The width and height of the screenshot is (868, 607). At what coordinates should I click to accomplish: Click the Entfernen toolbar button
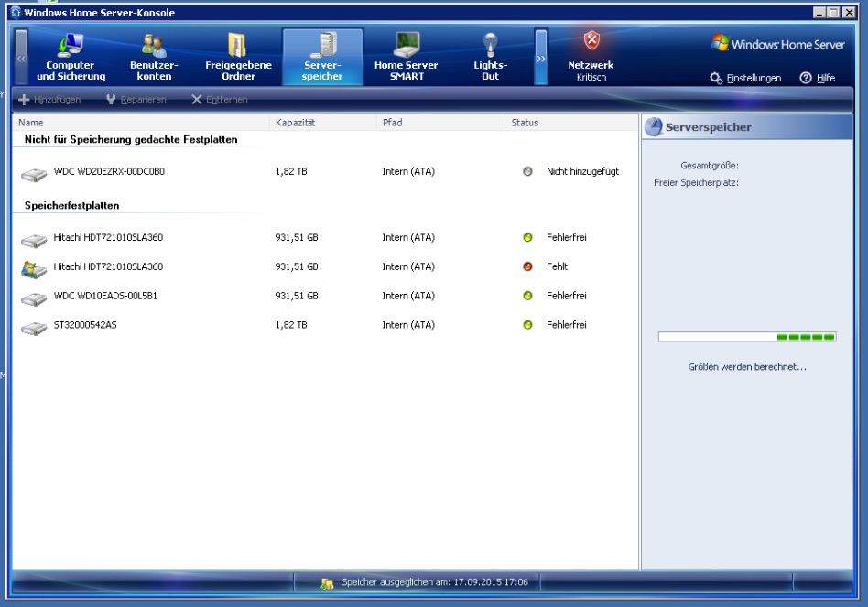coord(219,100)
